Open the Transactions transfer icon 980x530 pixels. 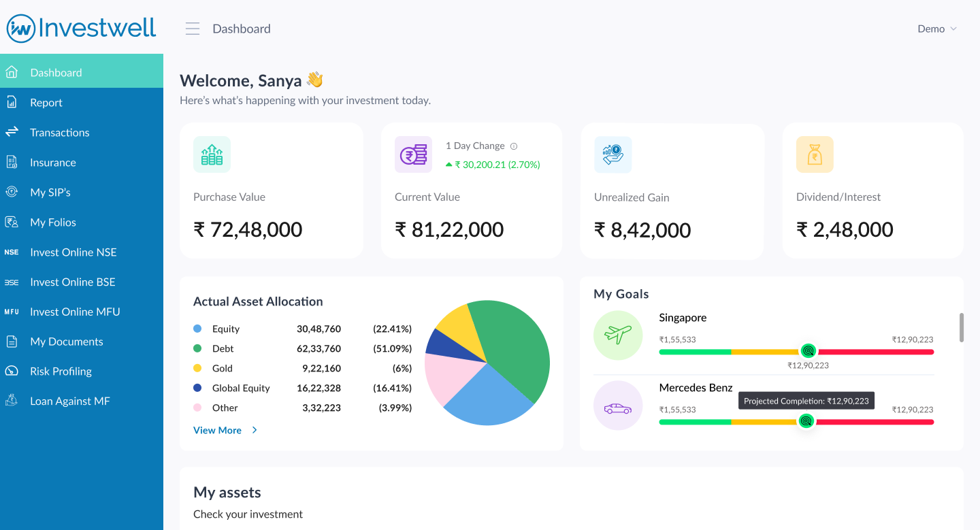click(x=12, y=132)
